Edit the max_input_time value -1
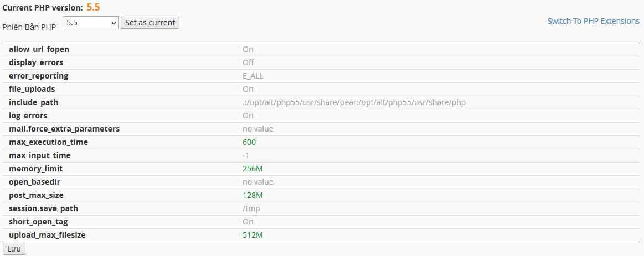The image size is (644, 256). pyautogui.click(x=245, y=155)
